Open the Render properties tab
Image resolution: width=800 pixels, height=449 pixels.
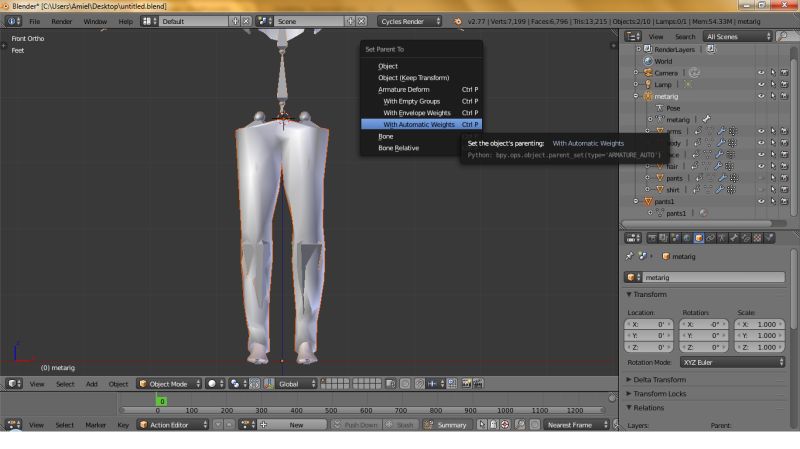[x=653, y=238]
